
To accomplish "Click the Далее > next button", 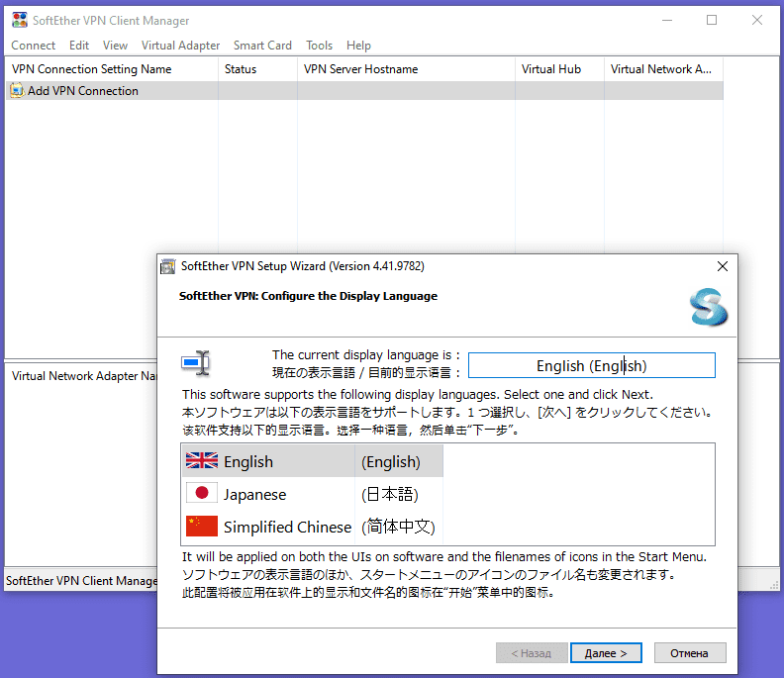I will (606, 653).
